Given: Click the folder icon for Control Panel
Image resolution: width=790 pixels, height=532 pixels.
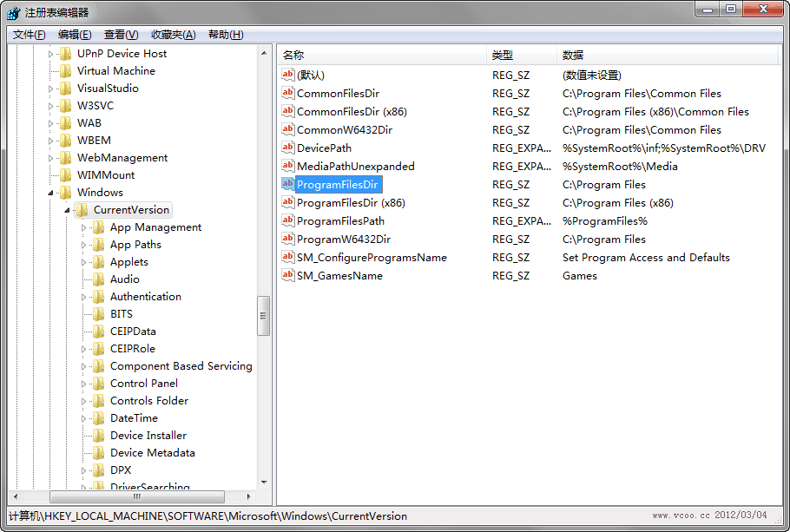Looking at the screenshot, I should coord(98,384).
